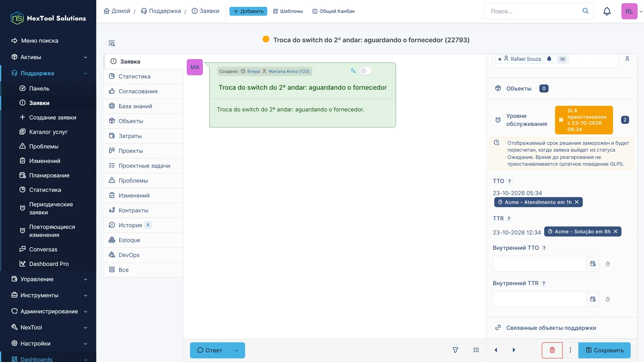Remove Acme - Solução em 8h SLA
Screen dimensions: 644x362
(615, 231)
